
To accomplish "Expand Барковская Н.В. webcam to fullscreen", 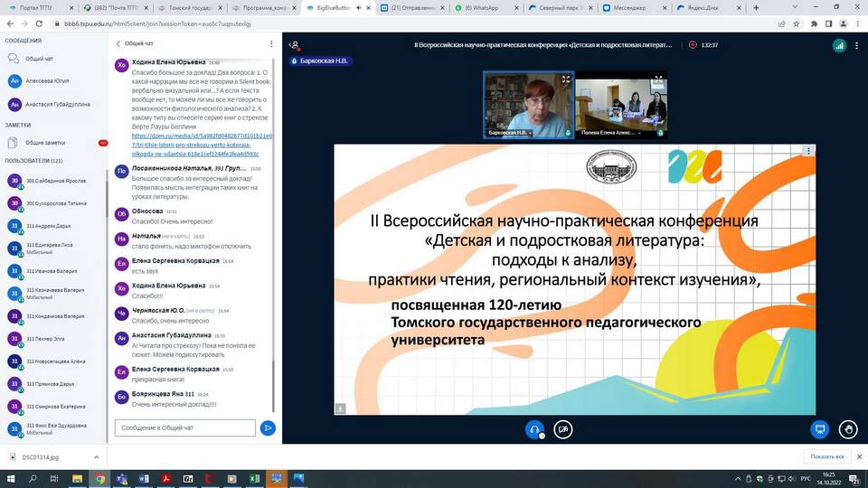I will [x=566, y=80].
